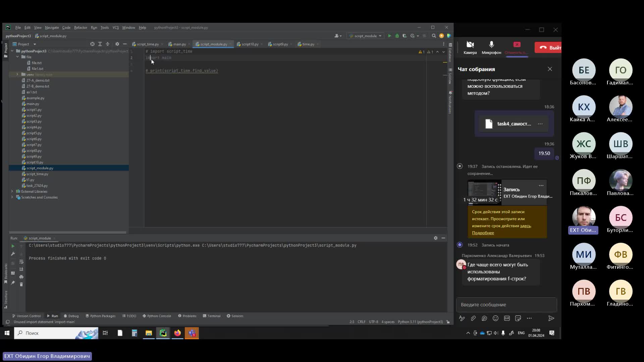Open emoji picker in chat

coord(495,318)
